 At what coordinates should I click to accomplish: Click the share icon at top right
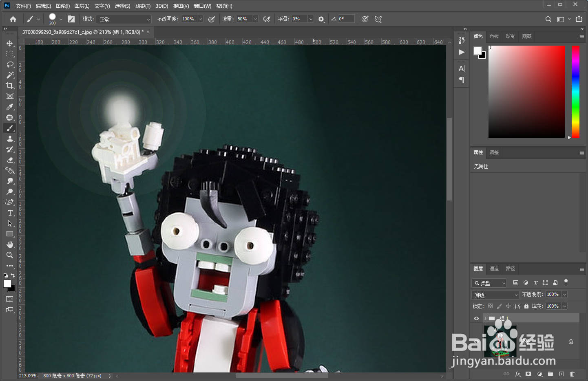click(579, 19)
